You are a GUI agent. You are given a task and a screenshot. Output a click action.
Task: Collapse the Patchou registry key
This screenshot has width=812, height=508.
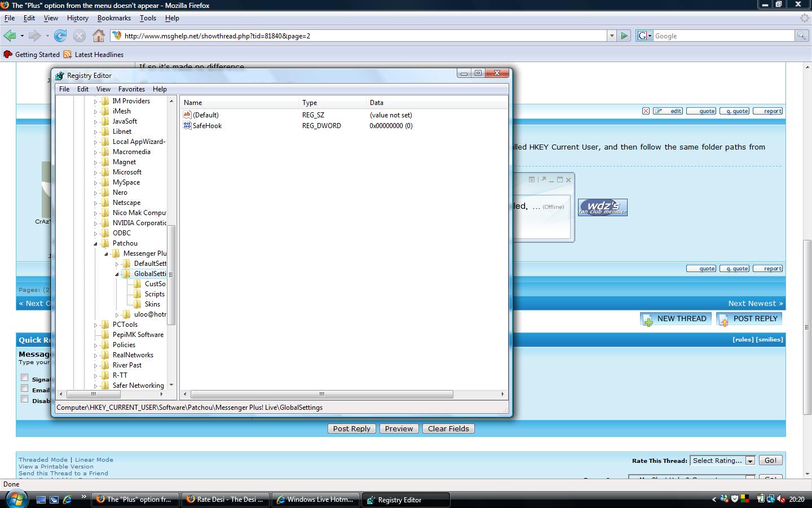(95, 243)
